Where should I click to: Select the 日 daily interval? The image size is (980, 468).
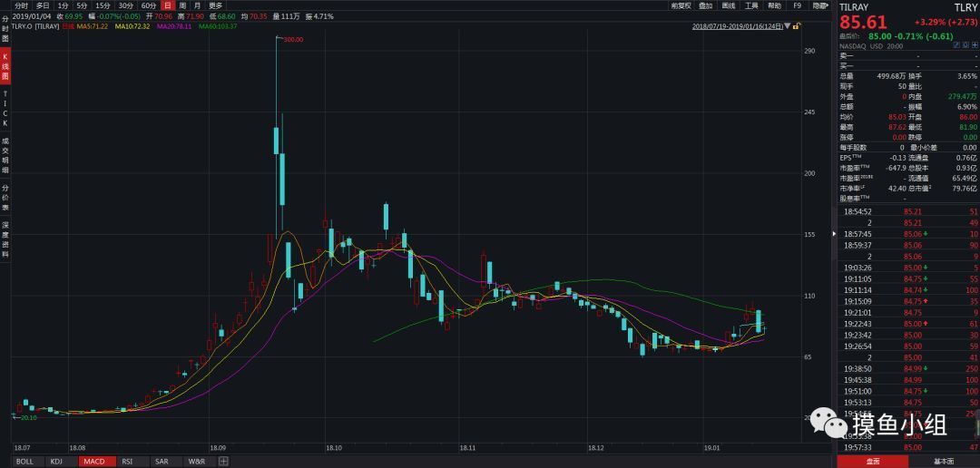coord(168,5)
